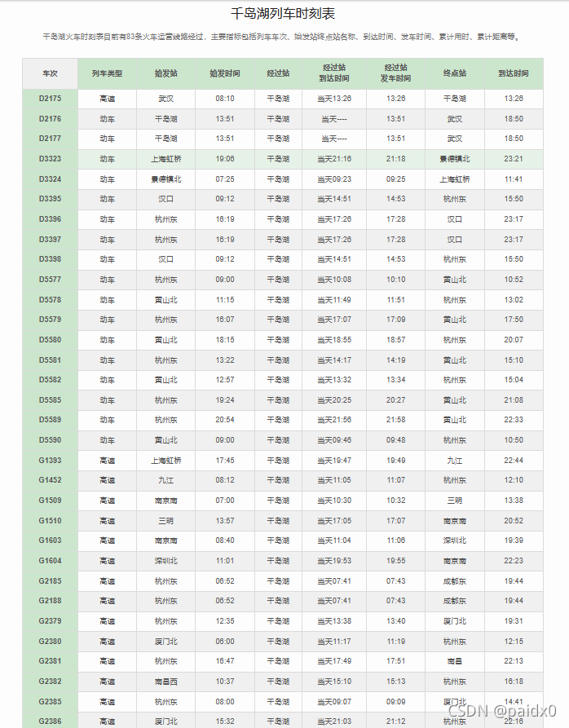This screenshot has height=728, width=569.
Task: Open train D2177 link
Action: (50, 139)
